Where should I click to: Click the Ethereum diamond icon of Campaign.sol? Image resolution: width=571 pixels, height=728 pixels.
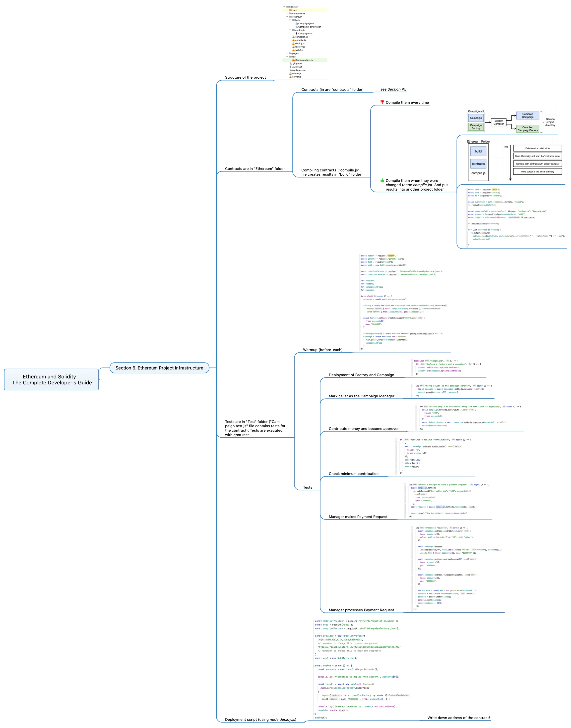tap(297, 33)
